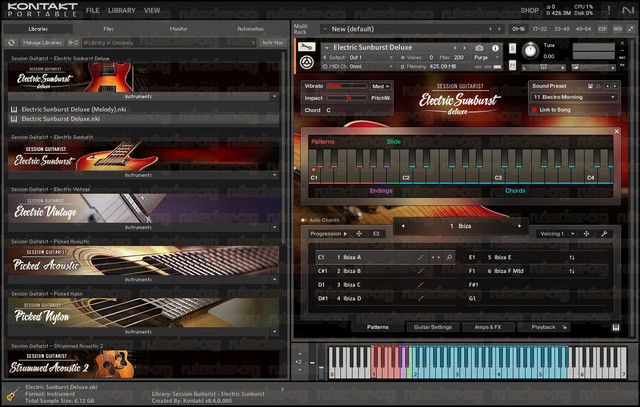640x407 pixels.
Task: Select the 17-32 rack page button
Action: click(540, 29)
